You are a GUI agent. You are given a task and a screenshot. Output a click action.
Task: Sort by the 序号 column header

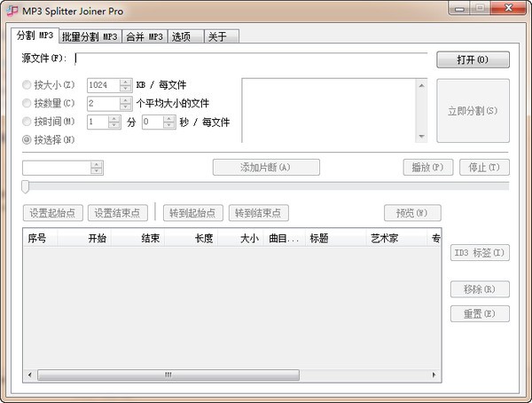pyautogui.click(x=41, y=238)
